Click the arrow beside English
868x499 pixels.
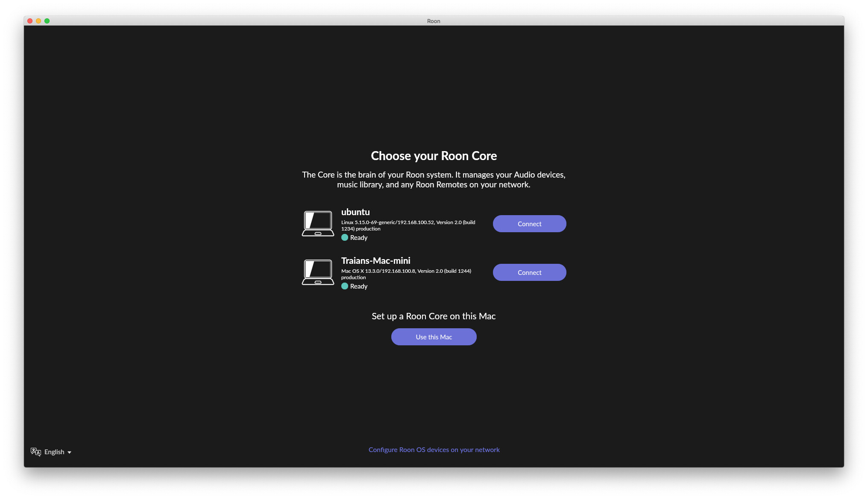pyautogui.click(x=69, y=452)
